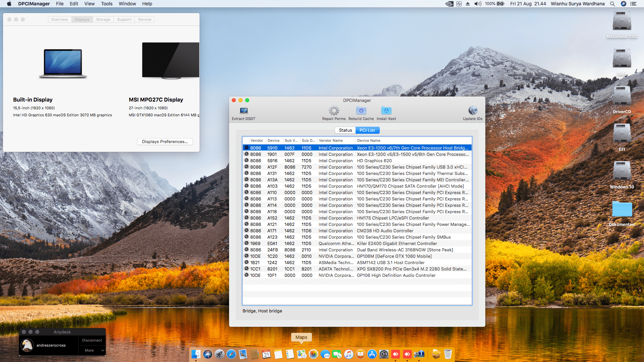The height and width of the screenshot is (362, 644).
Task: Open Safari from the Dock
Action: point(231,354)
